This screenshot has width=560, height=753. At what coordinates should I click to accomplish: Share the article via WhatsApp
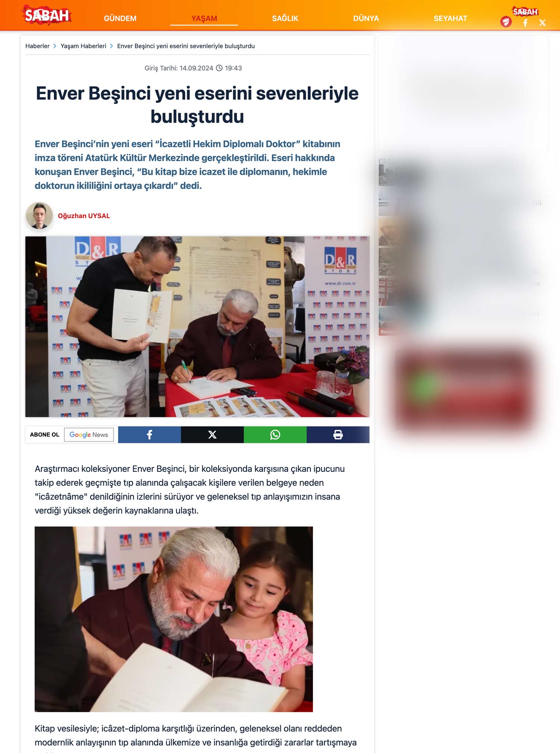click(275, 435)
